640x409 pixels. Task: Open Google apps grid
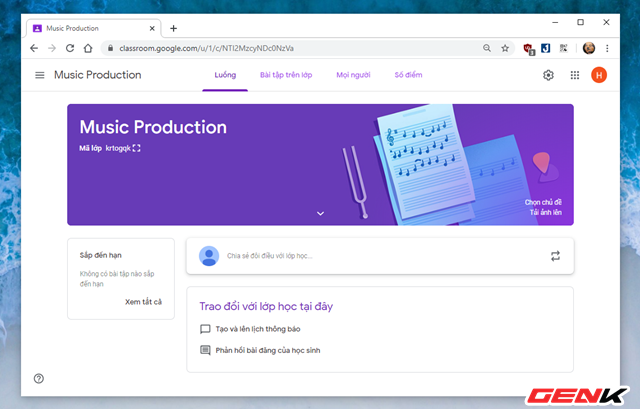(x=575, y=75)
